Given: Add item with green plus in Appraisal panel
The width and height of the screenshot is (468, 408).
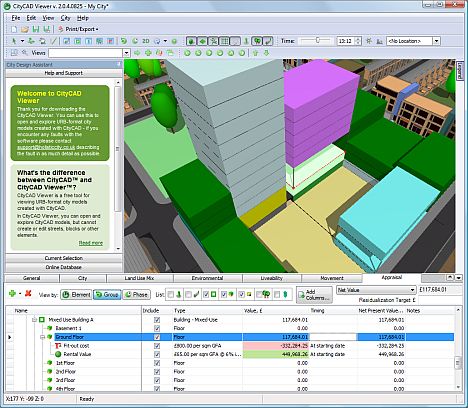Looking at the screenshot, I should click(12, 293).
